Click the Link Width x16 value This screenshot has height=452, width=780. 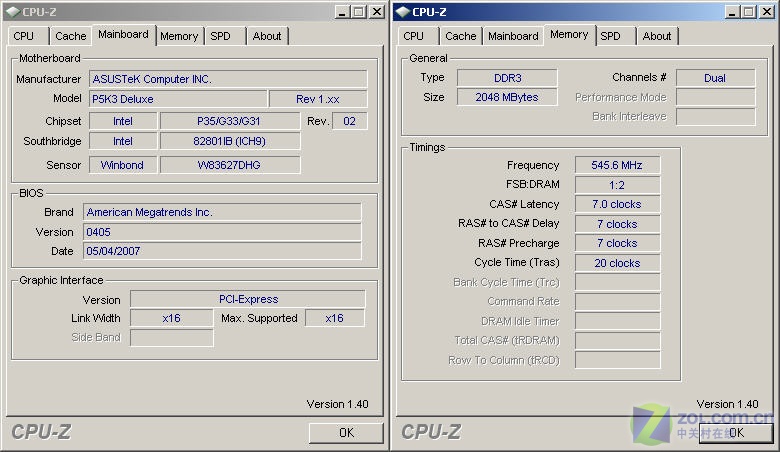click(x=172, y=318)
